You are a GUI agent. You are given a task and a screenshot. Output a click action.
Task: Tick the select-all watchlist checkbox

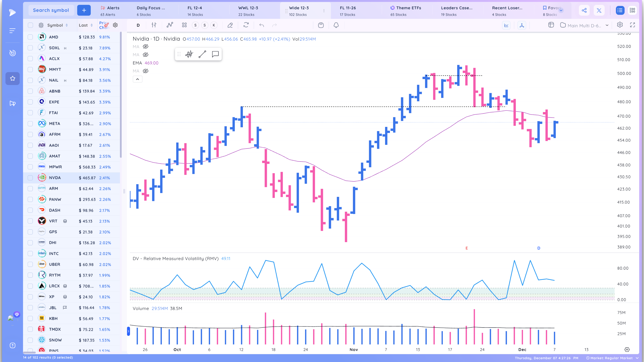click(30, 25)
